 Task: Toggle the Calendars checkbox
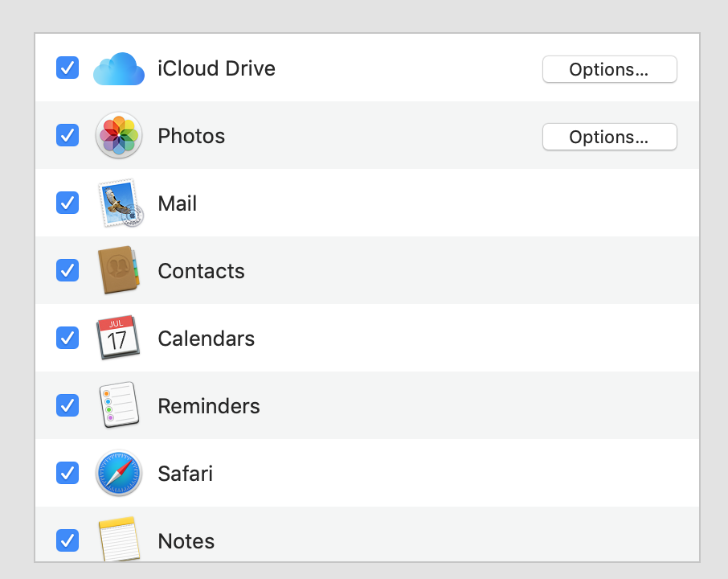click(67, 338)
